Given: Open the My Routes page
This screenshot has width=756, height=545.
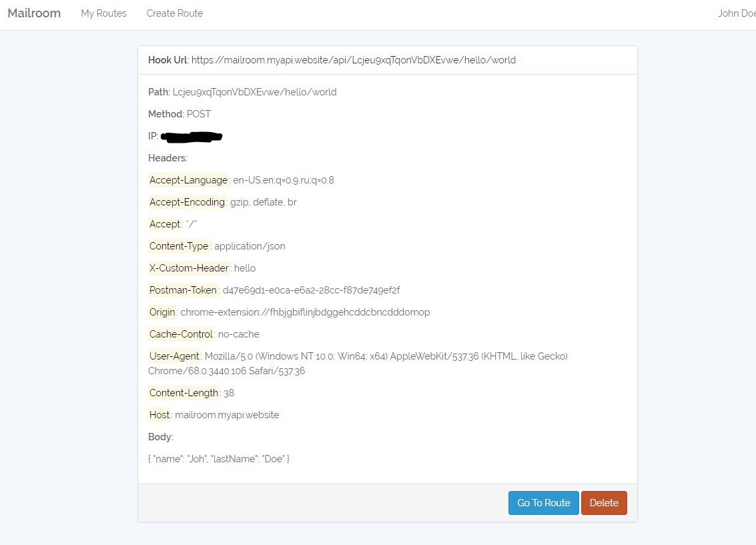Looking at the screenshot, I should (103, 13).
